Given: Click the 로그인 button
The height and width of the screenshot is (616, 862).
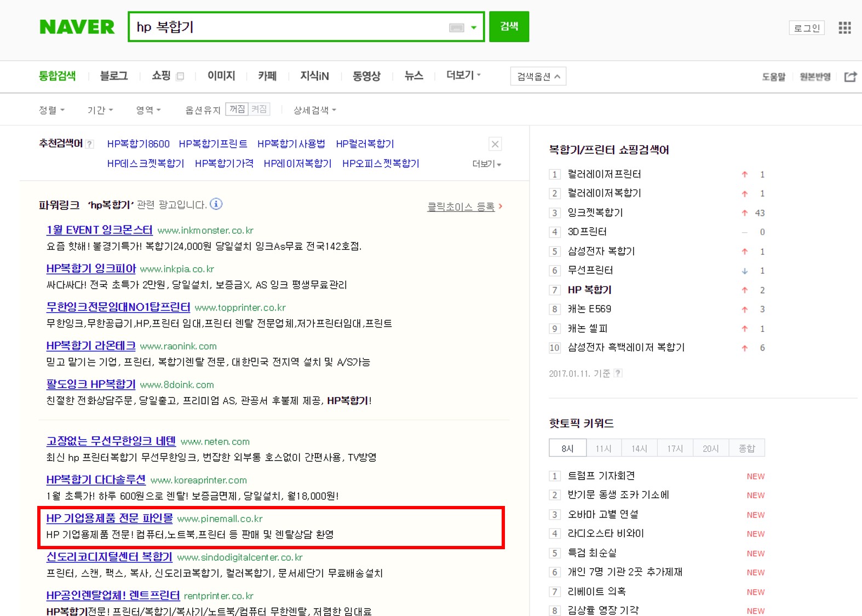Looking at the screenshot, I should [807, 28].
